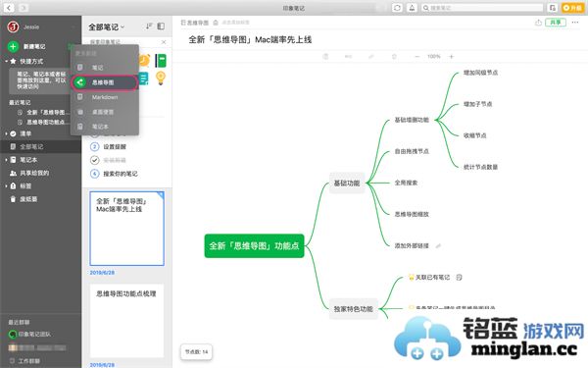The height and width of the screenshot is (368, 588).
Task: Choose 笔记 in the new-item menu
Action: (x=105, y=68)
